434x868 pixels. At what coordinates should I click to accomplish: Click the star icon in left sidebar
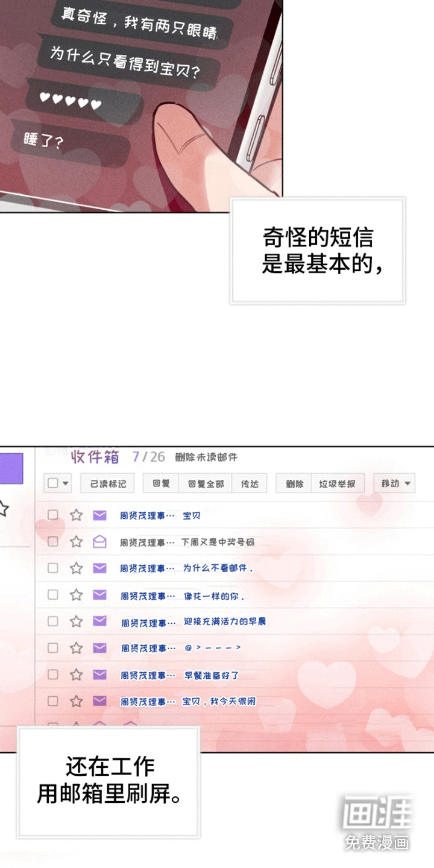point(3,509)
